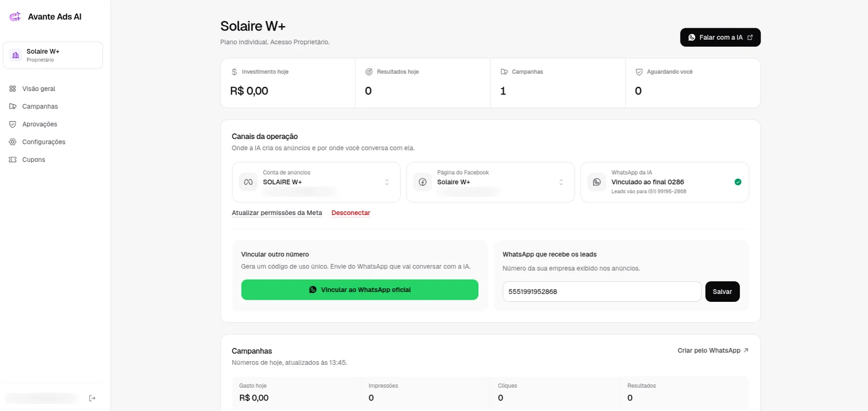Click the Aprovações shield icon
This screenshot has height=411, width=868.
click(x=12, y=124)
